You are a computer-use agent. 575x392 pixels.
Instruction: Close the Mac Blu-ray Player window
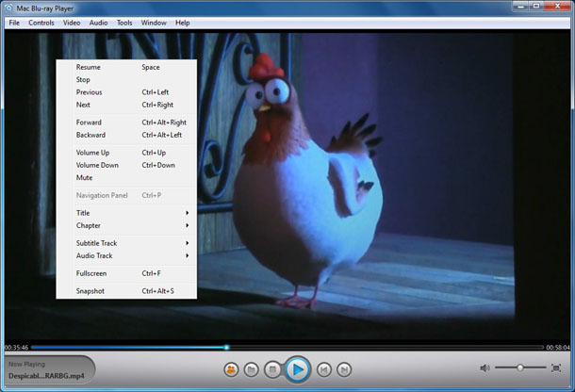point(557,6)
